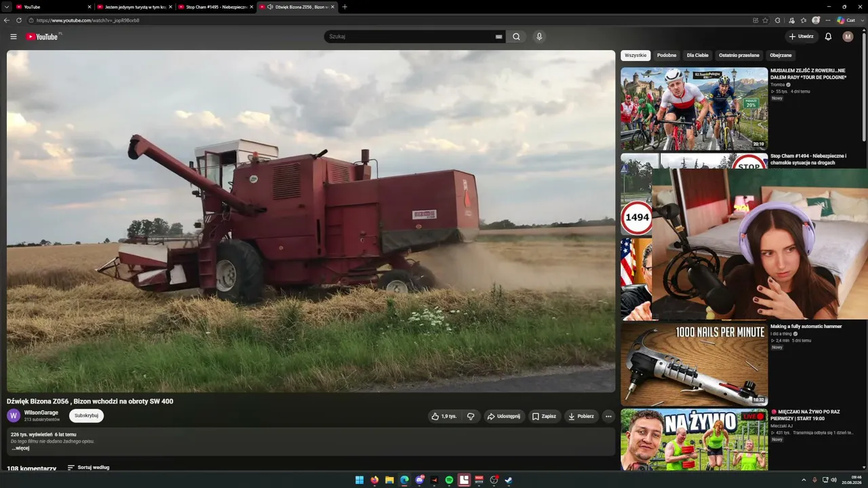868x488 pixels.
Task: Expand the Copilot Czat dropdown arrow
Action: pos(861,20)
